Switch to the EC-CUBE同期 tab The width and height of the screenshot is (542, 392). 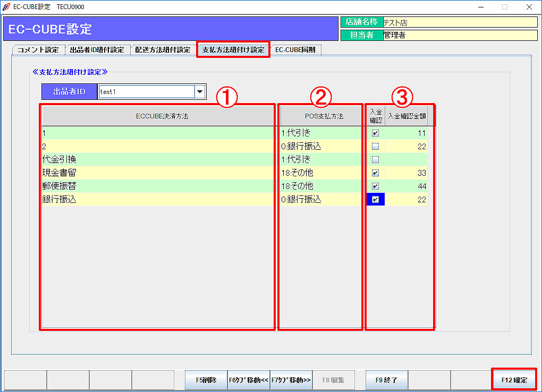click(x=295, y=50)
